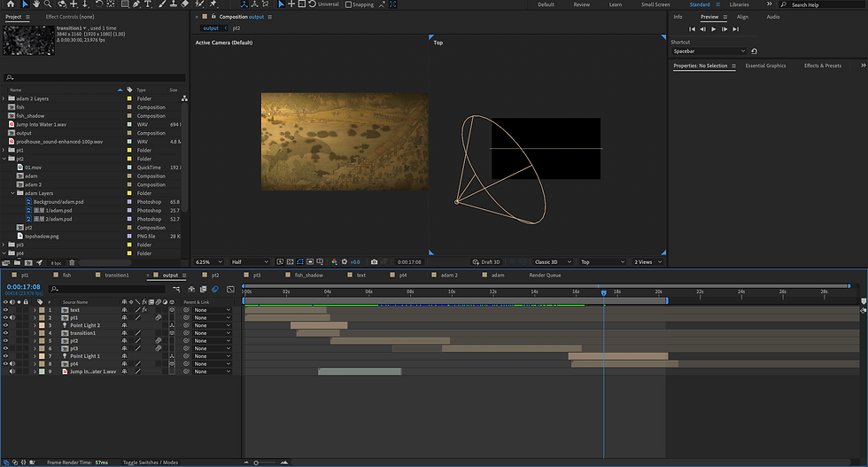Select the Puppet Pin tool
Screen dimensions: 868x467
(x=213, y=4)
